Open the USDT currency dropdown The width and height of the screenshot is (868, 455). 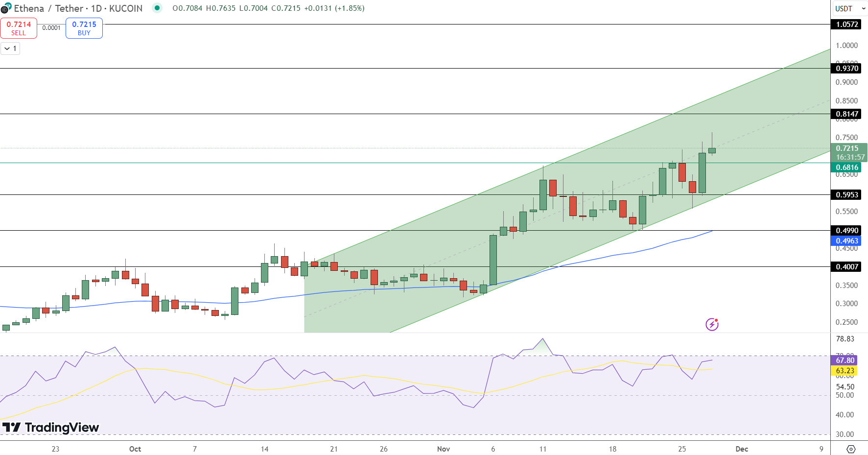pos(850,8)
